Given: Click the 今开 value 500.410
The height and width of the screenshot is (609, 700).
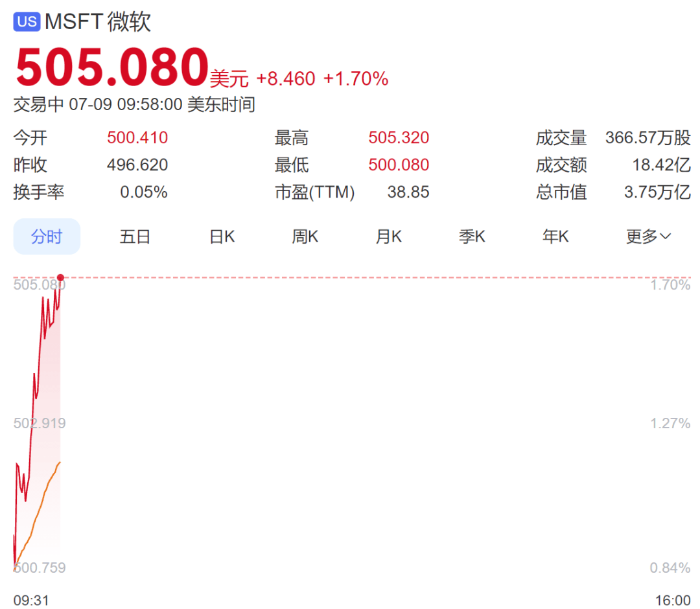Looking at the screenshot, I should [137, 137].
